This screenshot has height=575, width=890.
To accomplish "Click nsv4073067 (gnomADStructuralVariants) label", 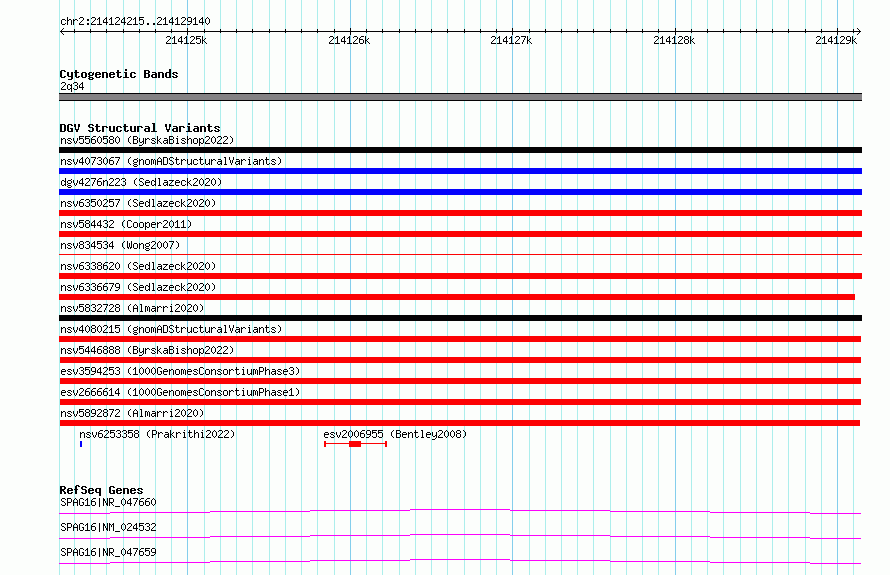I will tap(171, 161).
